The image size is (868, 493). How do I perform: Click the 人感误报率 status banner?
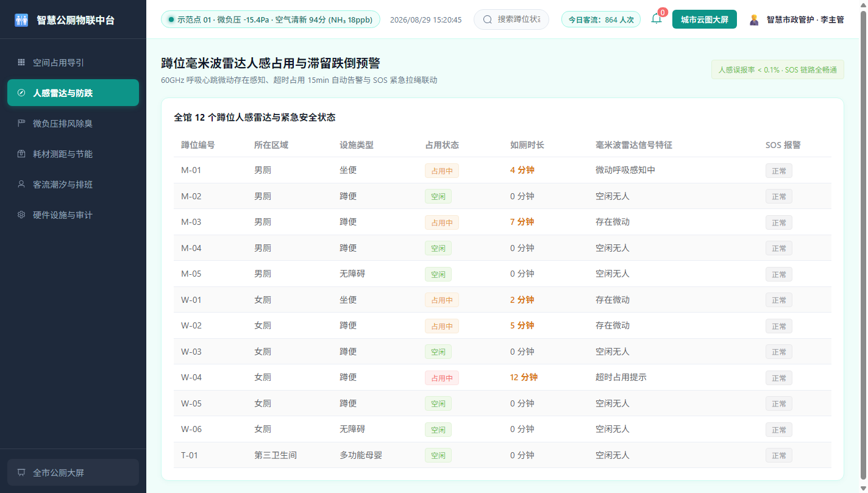click(x=777, y=69)
